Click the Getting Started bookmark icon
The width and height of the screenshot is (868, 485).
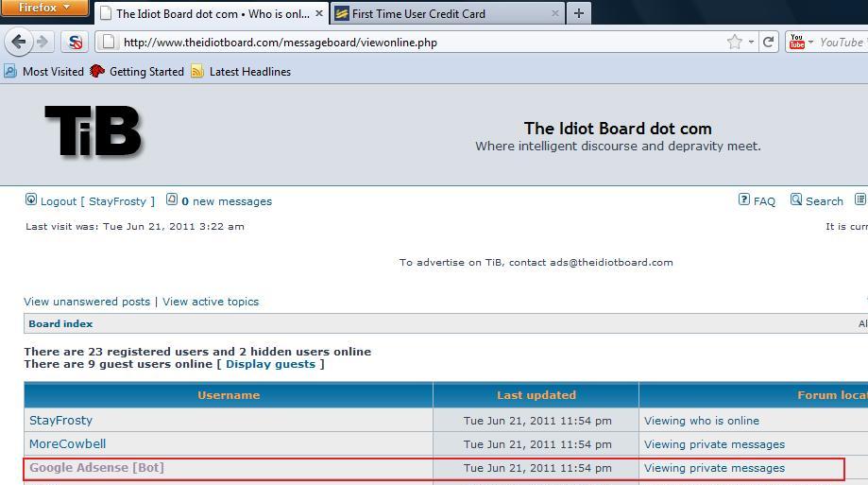pyautogui.click(x=97, y=71)
